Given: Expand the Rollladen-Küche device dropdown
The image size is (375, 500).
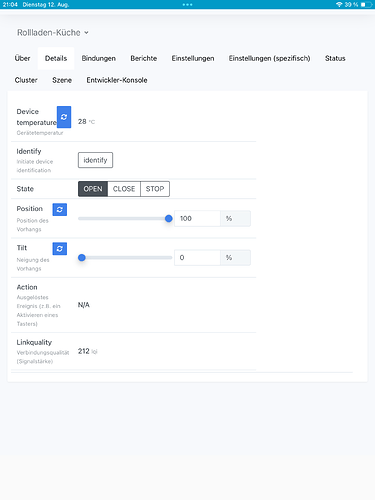Looking at the screenshot, I should point(53,33).
